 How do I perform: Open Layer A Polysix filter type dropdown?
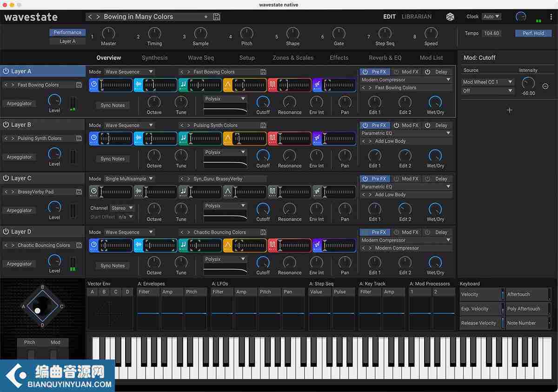[x=225, y=99]
